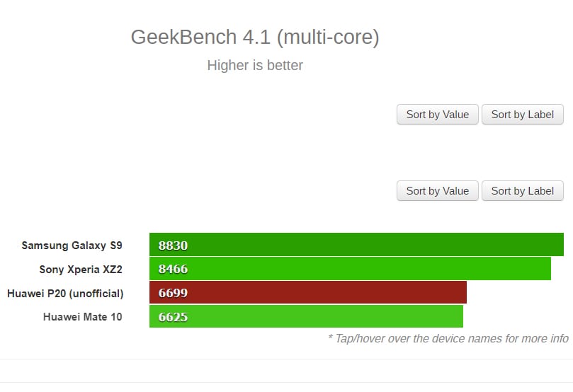This screenshot has width=573, height=392.
Task: Click the upper Sort by Value button
Action: [x=438, y=114]
